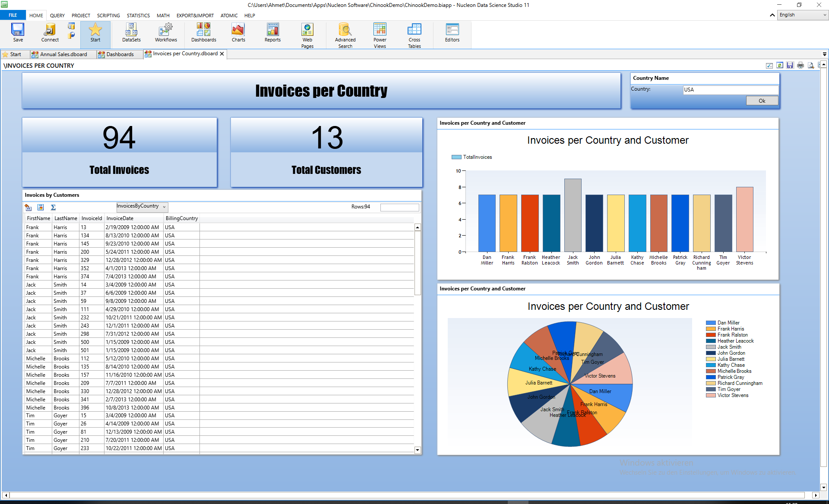Select the Workflows icon
The height and width of the screenshot is (504, 829).
tap(166, 32)
